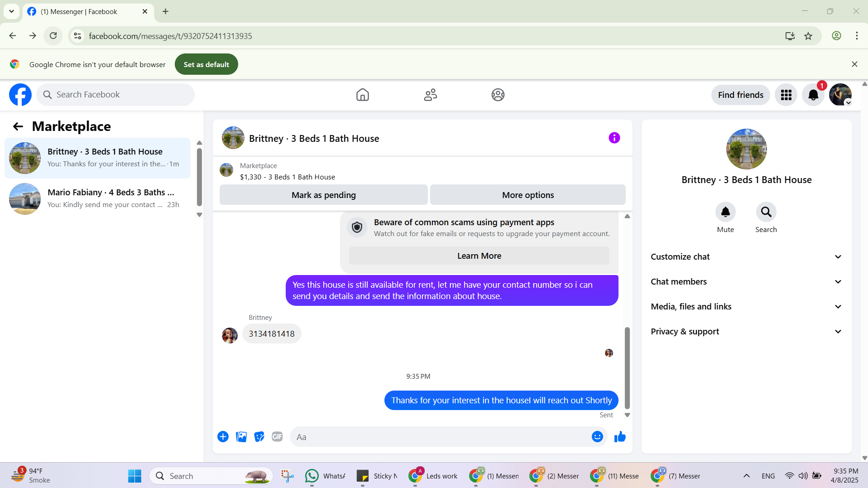Open WhatsApp from the taskbar

click(x=325, y=476)
